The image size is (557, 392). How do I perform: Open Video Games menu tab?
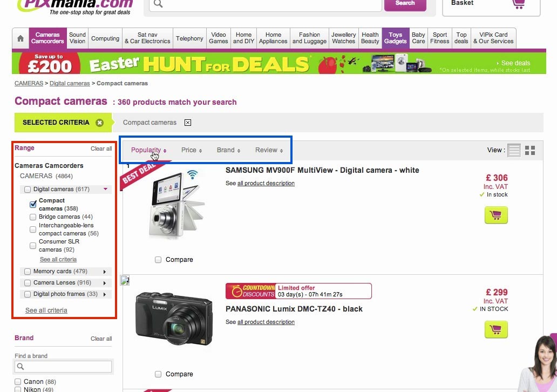pyautogui.click(x=219, y=38)
